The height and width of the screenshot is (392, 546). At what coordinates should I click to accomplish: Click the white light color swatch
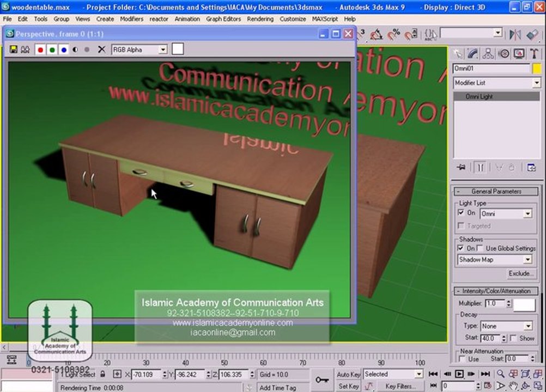[524, 305]
